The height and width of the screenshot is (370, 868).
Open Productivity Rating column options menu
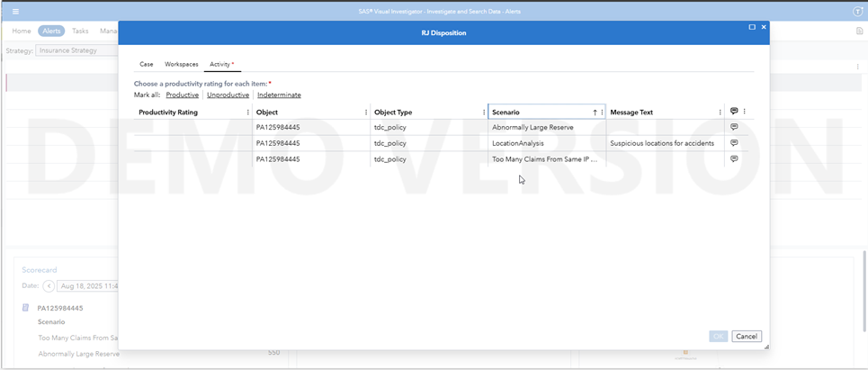click(247, 112)
